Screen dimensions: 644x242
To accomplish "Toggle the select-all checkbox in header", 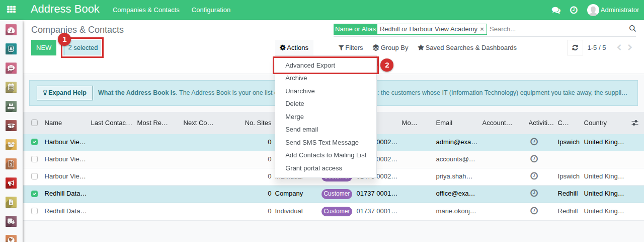I will click(34, 123).
